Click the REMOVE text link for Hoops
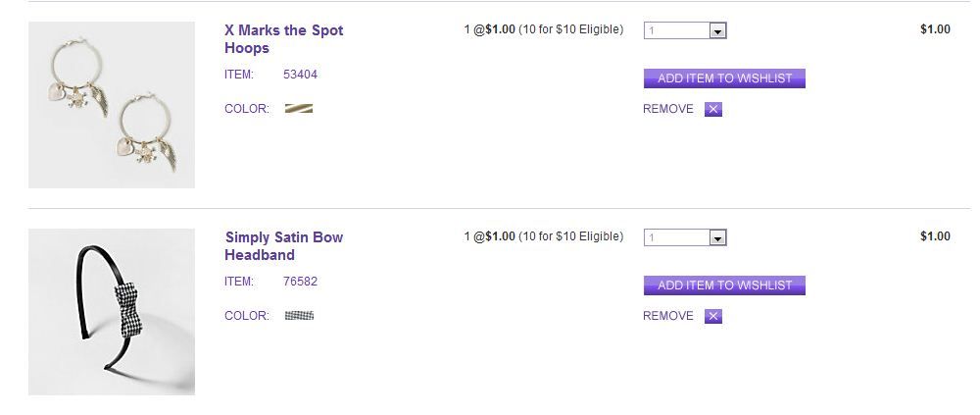This screenshot has width=980, height=415. [667, 109]
